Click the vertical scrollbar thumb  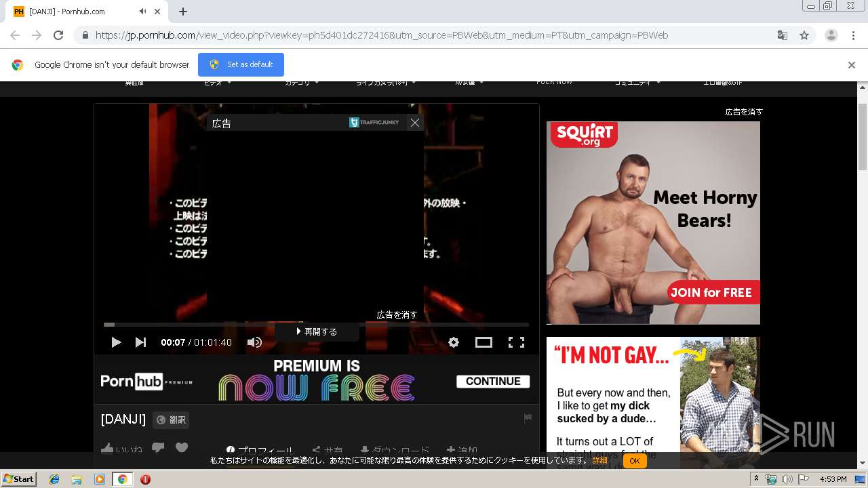coord(863,136)
